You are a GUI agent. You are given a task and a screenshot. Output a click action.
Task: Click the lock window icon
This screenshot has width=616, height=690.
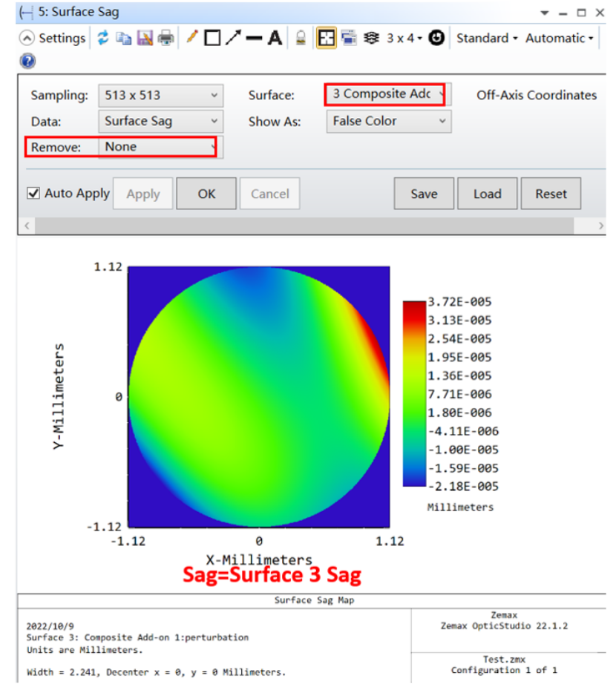point(301,39)
